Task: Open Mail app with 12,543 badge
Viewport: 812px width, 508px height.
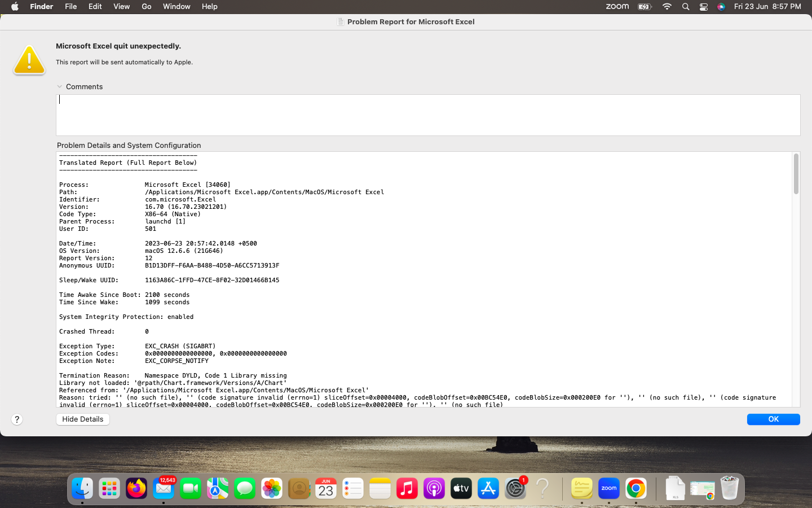Action: (164, 488)
